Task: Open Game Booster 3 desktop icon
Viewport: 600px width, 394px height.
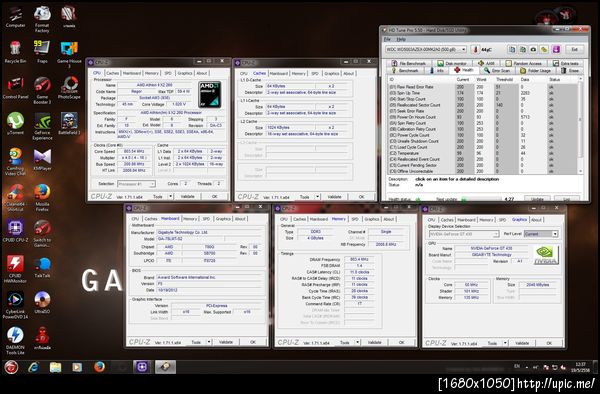Action: (x=42, y=90)
